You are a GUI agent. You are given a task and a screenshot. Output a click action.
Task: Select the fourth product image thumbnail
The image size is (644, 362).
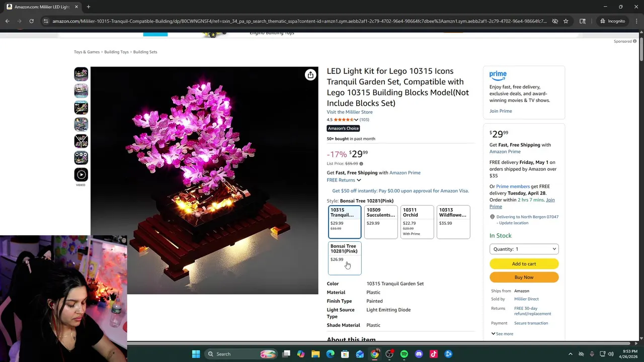(81, 124)
